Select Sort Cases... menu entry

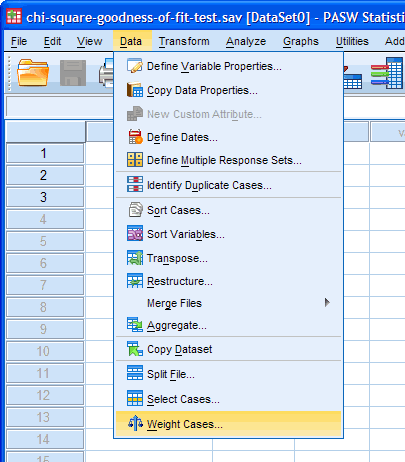click(228, 210)
